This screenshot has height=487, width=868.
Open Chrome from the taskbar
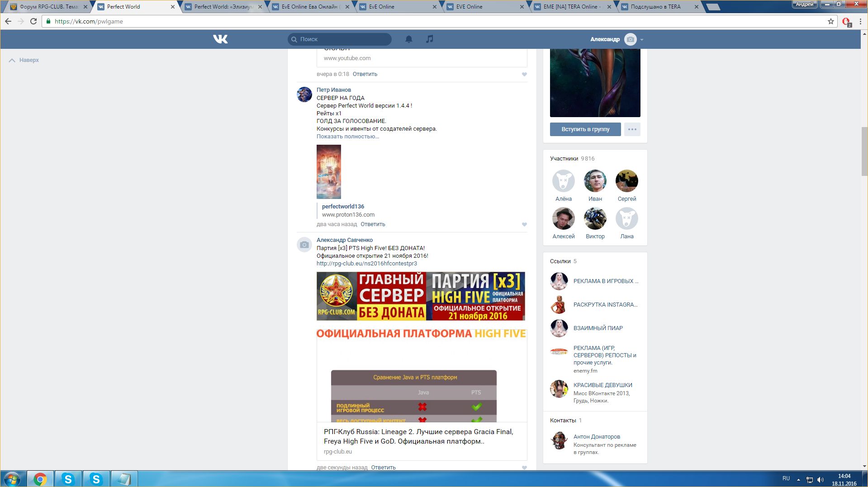(x=40, y=479)
